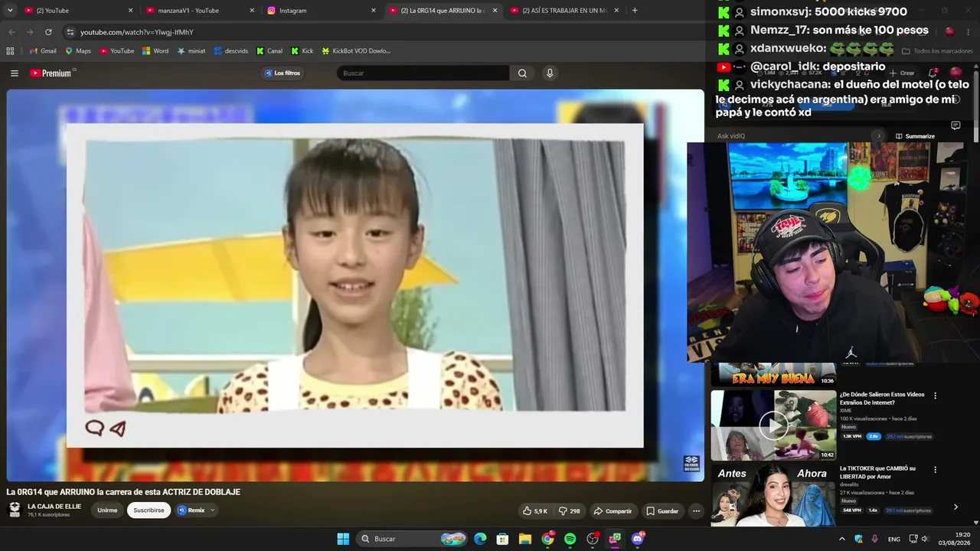The width and height of the screenshot is (980, 551).
Task: Open a new browser tab
Action: coord(635,11)
